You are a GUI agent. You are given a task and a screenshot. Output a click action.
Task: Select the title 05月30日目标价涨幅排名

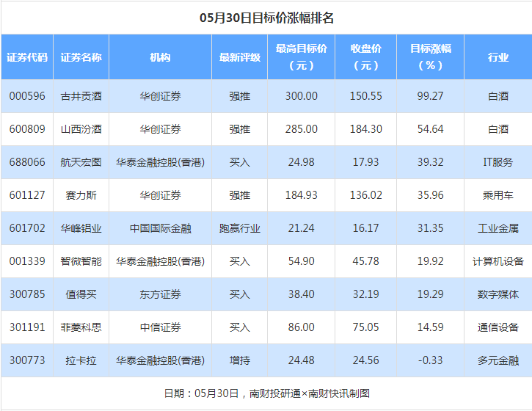point(266,18)
